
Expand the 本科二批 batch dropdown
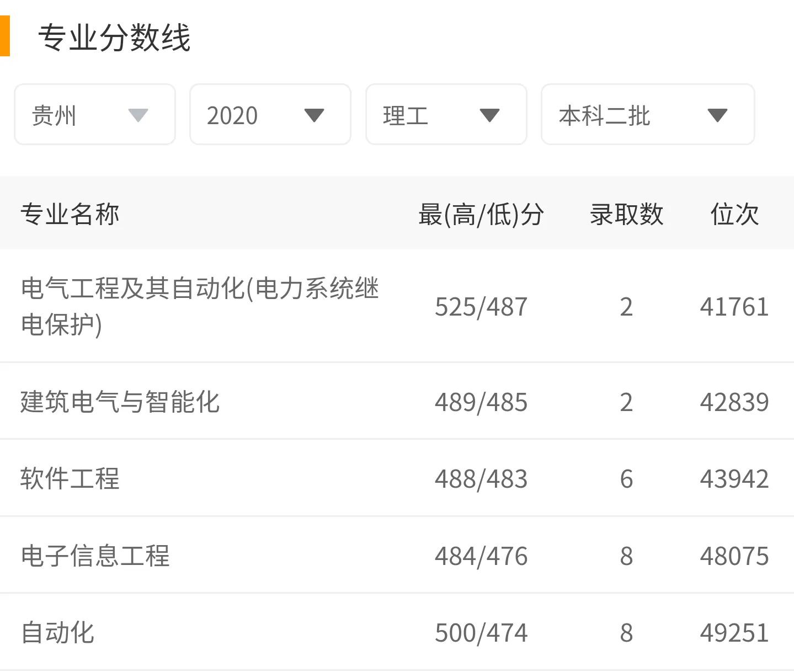click(647, 114)
